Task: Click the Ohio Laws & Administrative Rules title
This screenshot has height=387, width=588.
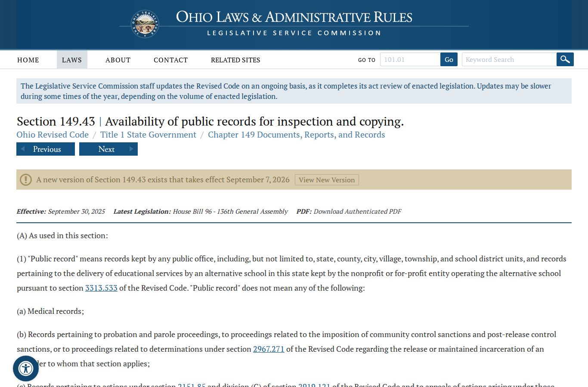Action: [x=294, y=17]
